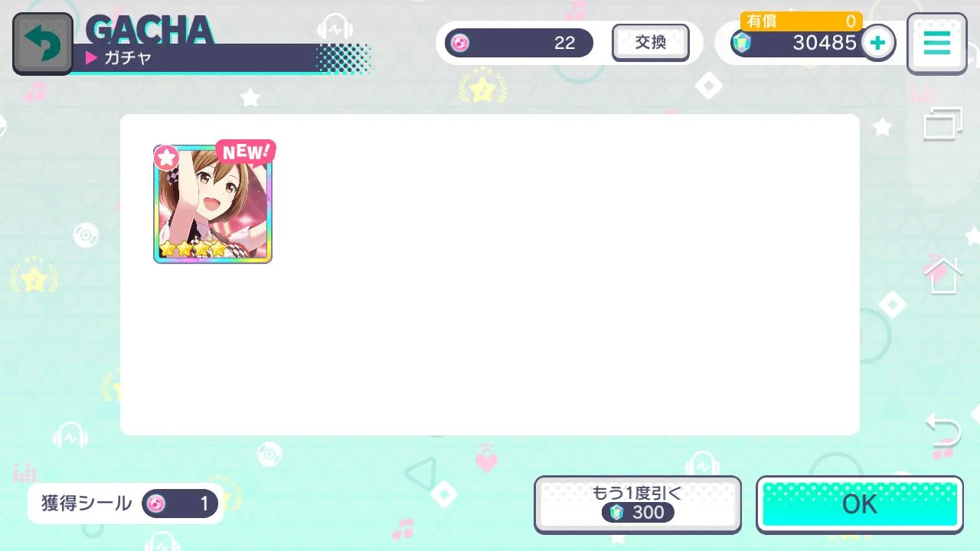This screenshot has height=551, width=980.
Task: Tap the GACHA title header
Action: pos(150,30)
